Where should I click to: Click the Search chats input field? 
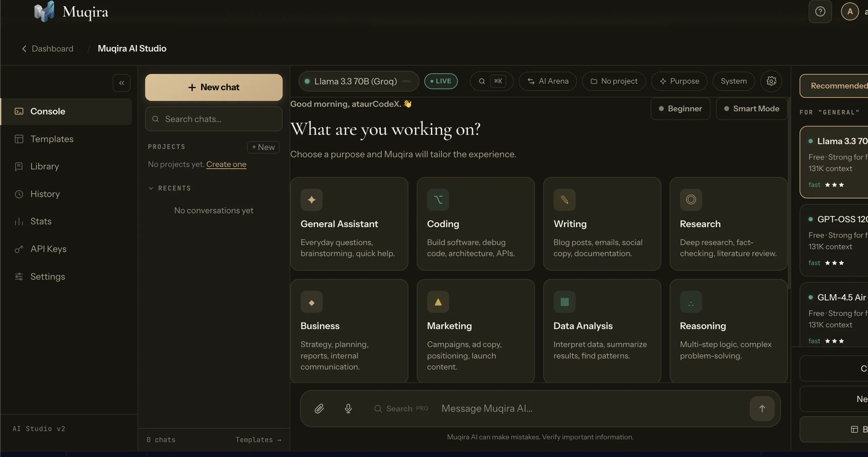click(214, 119)
